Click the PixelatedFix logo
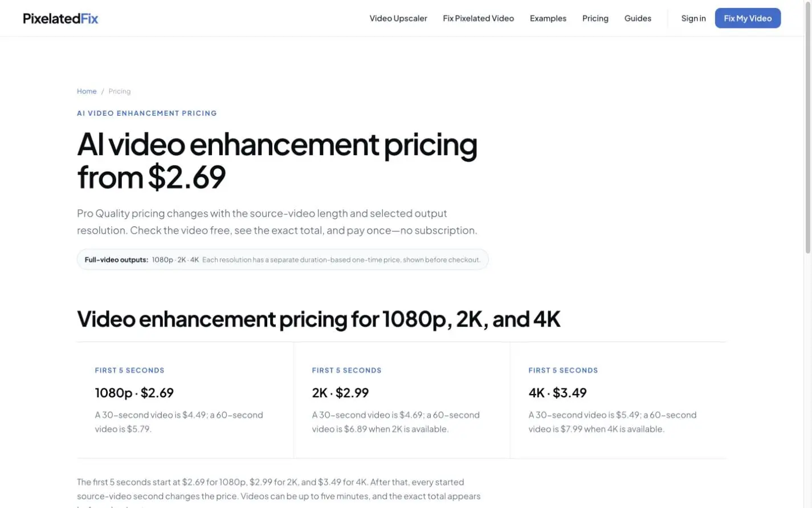Image resolution: width=812 pixels, height=508 pixels. click(x=60, y=18)
